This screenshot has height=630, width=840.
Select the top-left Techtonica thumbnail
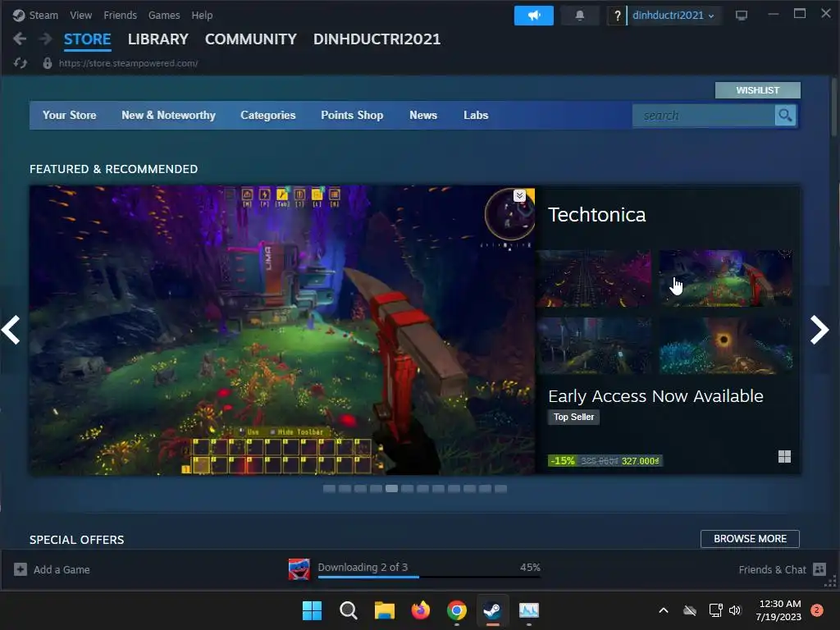594,278
